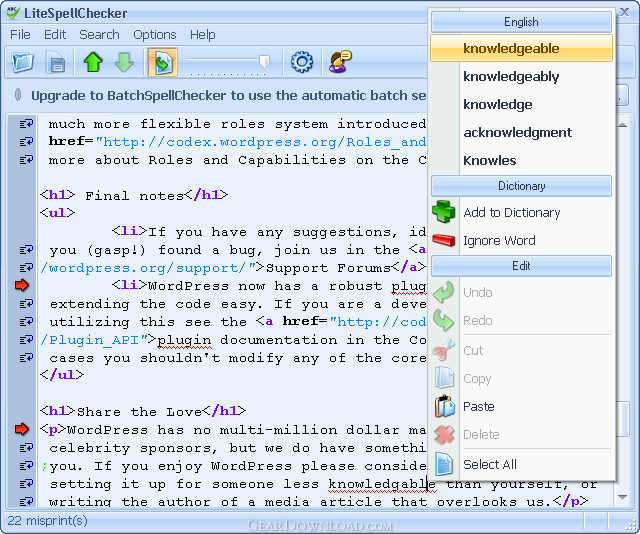
Task: Select the Add to Dictionary entry text
Action: [511, 213]
